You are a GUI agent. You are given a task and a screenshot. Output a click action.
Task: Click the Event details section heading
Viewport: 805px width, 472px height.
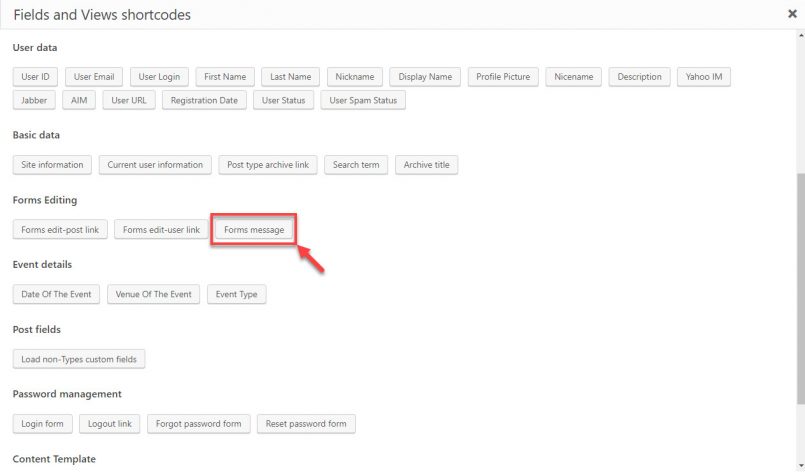[x=42, y=265]
